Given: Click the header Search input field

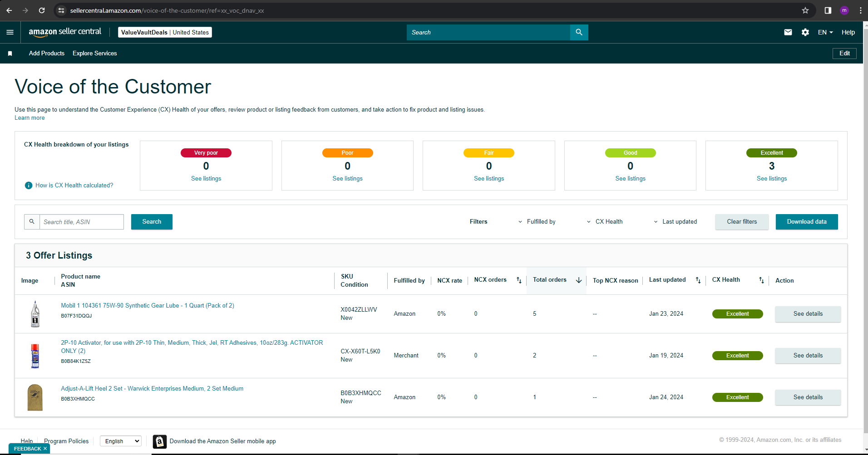Looking at the screenshot, I should pos(488,32).
